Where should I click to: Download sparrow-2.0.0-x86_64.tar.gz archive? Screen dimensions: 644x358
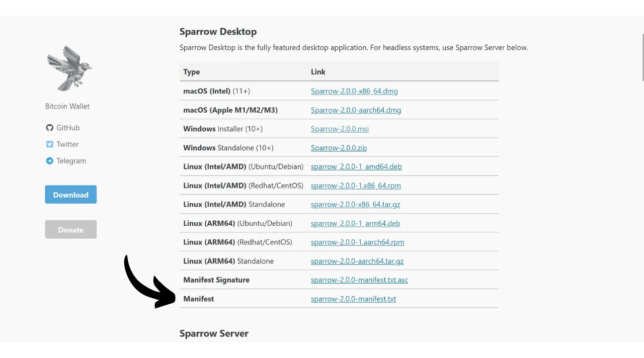click(355, 205)
